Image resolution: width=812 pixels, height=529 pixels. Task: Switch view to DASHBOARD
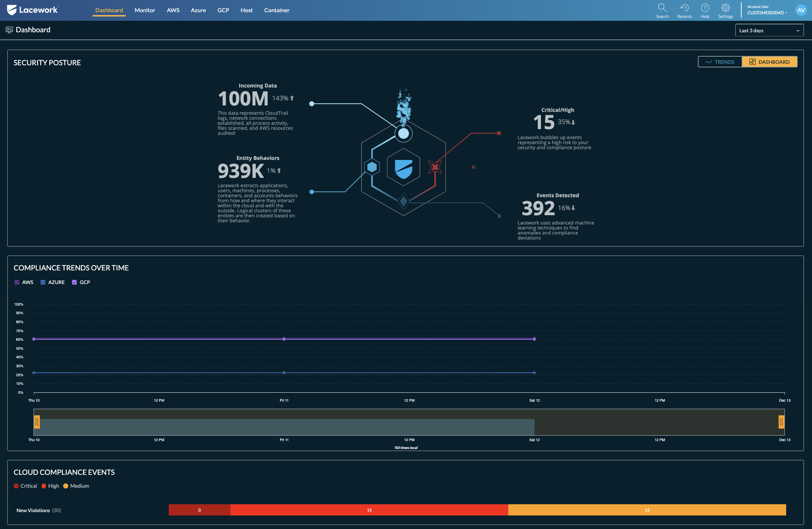[x=769, y=62]
